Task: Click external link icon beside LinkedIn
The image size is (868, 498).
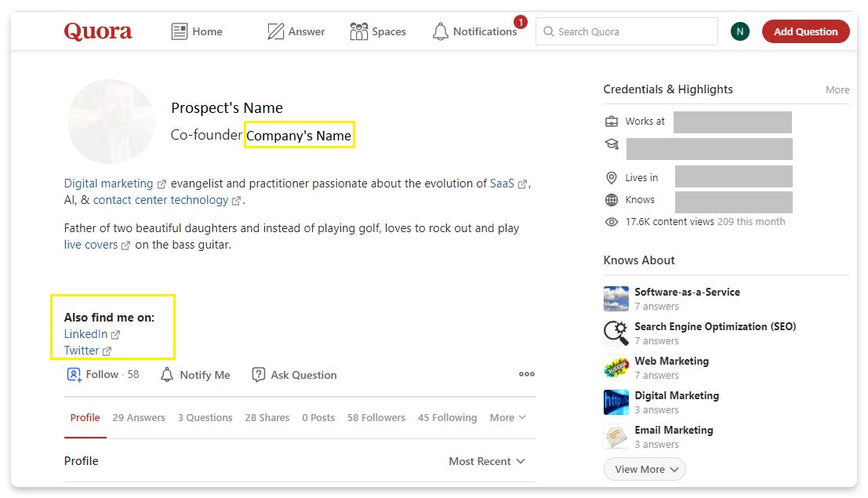Action: tap(115, 335)
